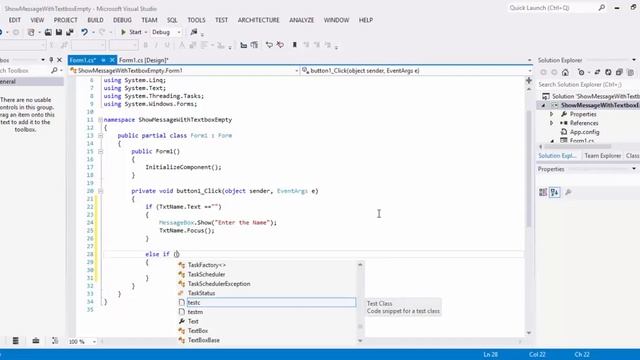Screen dimensions: 640x360
Task: Click the IntelliSense list scroll down arrow
Action: pos(360,340)
